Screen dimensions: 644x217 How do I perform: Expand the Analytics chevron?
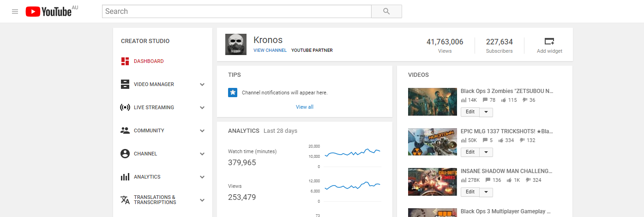click(202, 177)
